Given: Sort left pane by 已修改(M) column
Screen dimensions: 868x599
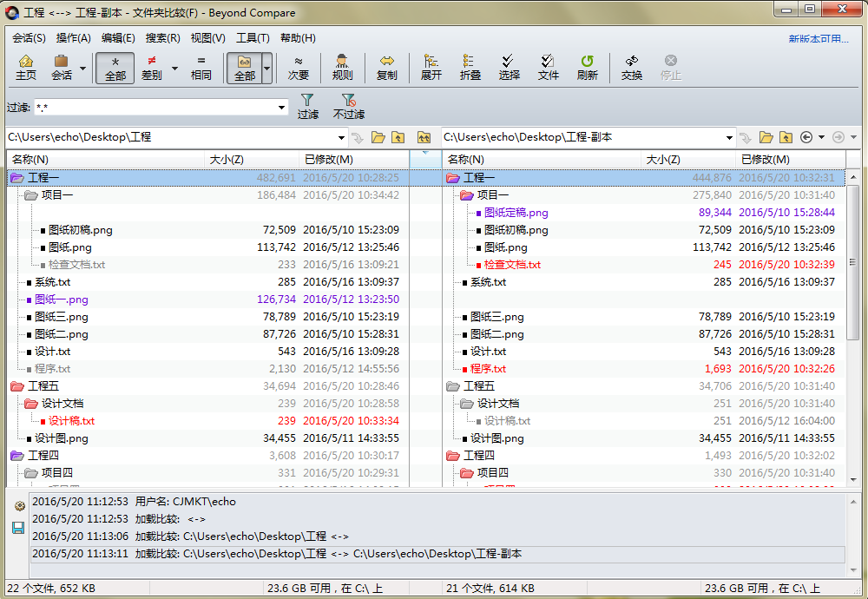Looking at the screenshot, I should [354, 160].
